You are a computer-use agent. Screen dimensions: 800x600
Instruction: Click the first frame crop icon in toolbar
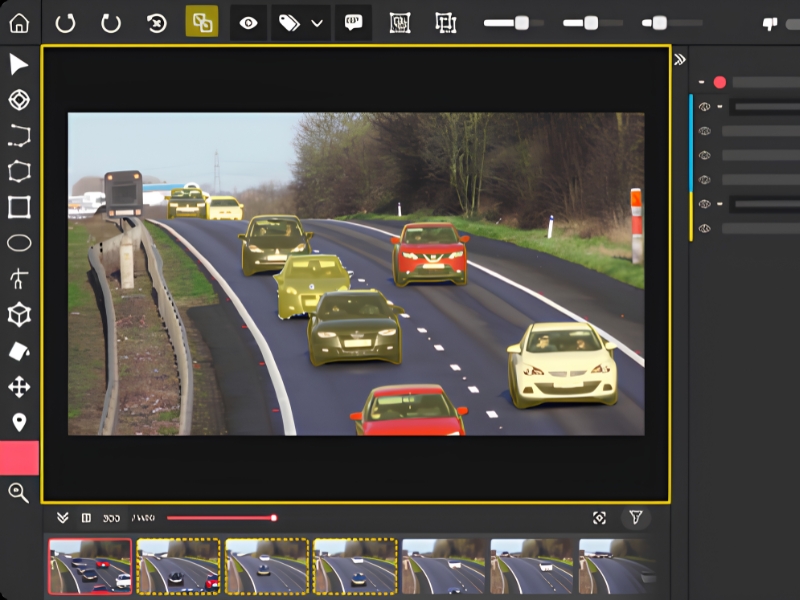400,23
